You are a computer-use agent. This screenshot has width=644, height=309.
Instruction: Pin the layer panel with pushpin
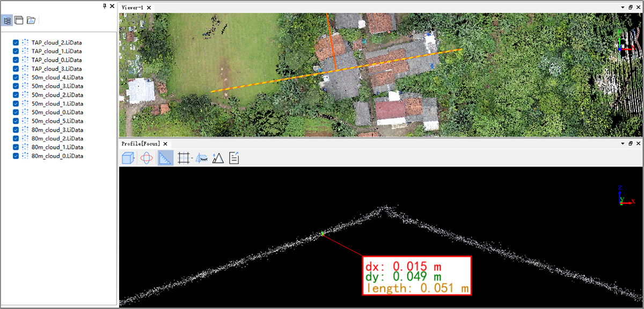(x=105, y=6)
